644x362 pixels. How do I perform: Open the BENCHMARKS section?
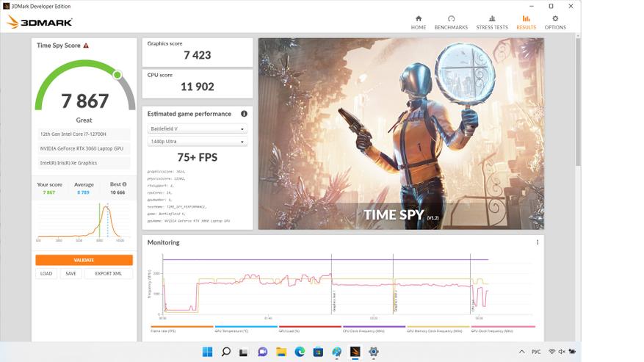[451, 23]
